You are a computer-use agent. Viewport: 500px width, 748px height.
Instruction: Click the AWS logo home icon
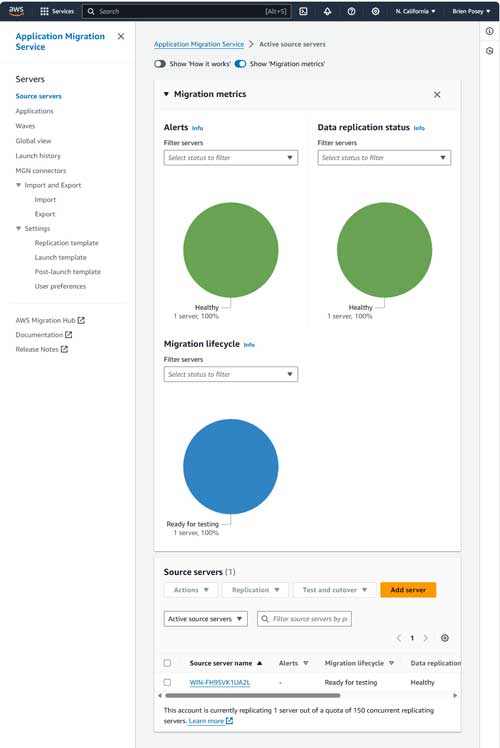click(x=16, y=11)
